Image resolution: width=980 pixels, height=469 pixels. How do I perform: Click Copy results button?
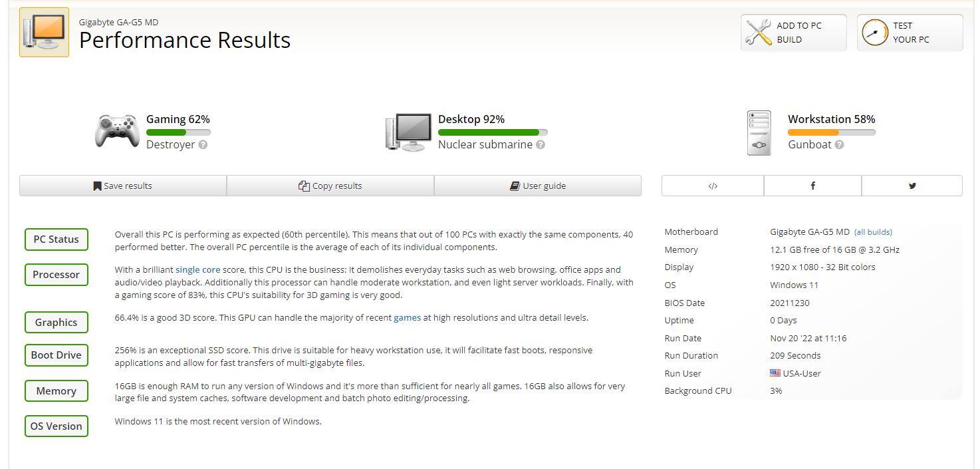tap(330, 186)
